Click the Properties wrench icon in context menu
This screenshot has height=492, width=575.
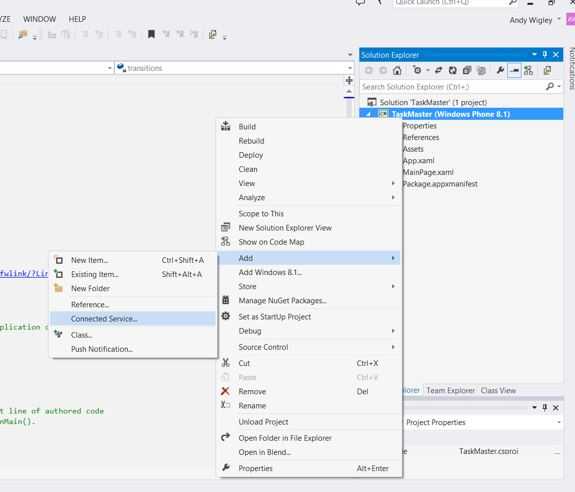coord(226,467)
